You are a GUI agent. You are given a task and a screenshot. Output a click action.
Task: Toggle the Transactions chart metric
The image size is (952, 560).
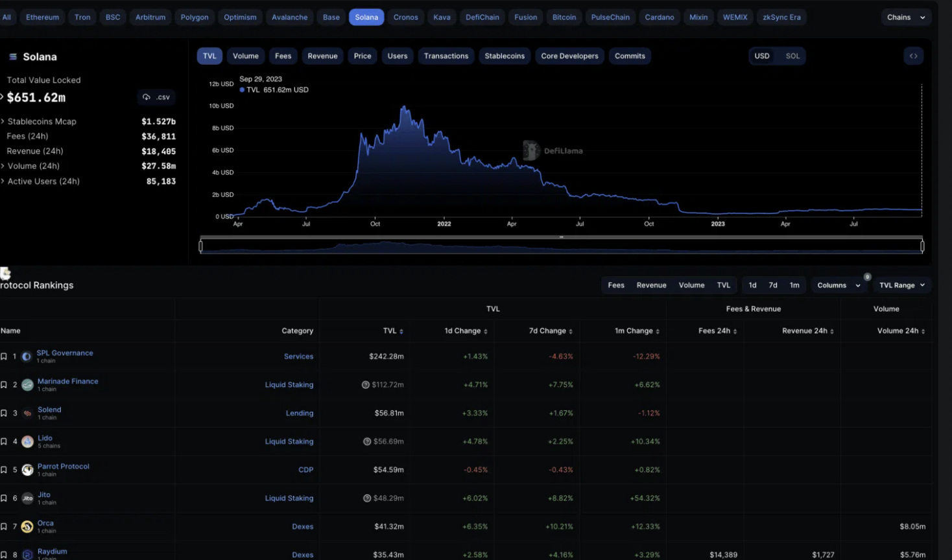coord(446,56)
